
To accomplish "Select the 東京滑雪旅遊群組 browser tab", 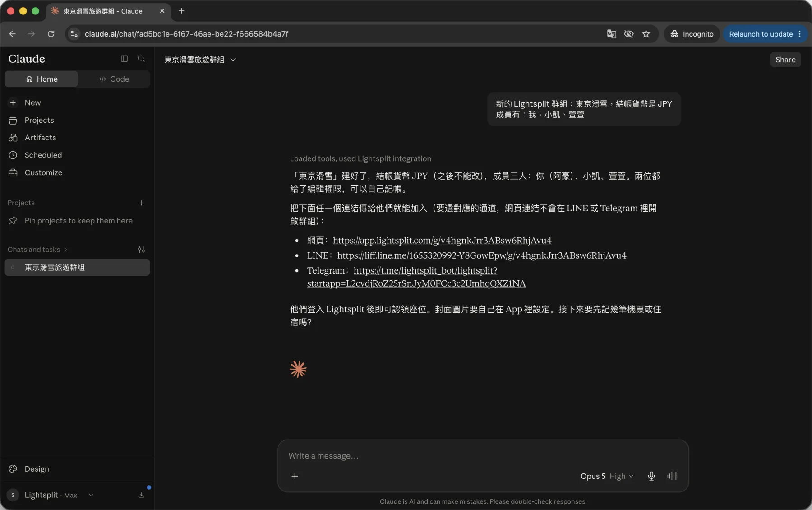I will pyautogui.click(x=108, y=11).
